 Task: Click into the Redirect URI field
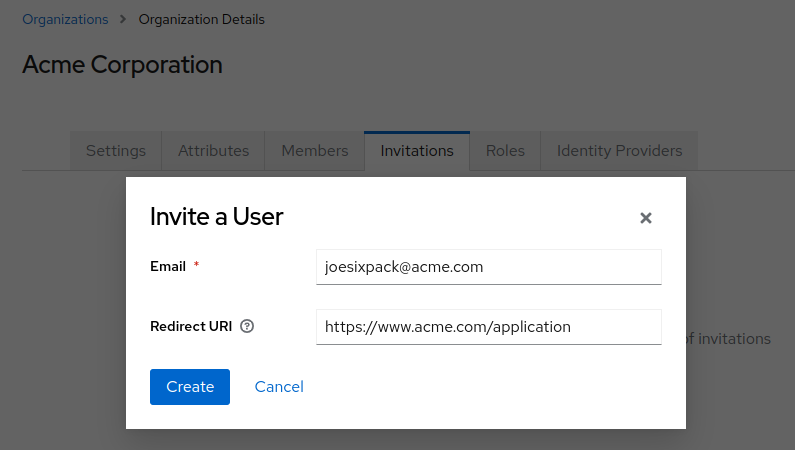coord(488,327)
